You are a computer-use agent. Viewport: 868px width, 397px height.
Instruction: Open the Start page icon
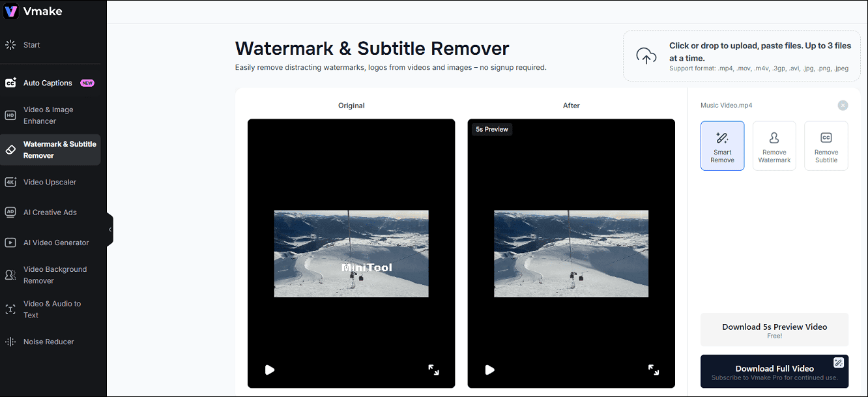pyautogui.click(x=10, y=45)
